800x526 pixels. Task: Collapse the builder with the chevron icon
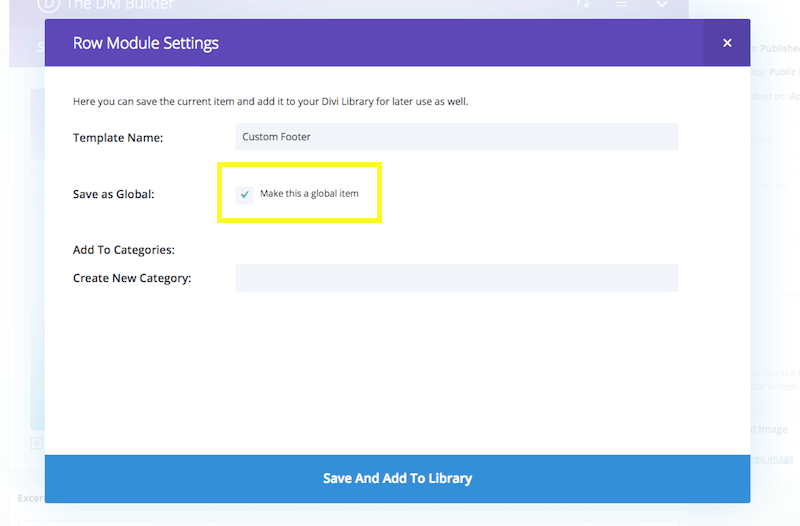point(662,5)
